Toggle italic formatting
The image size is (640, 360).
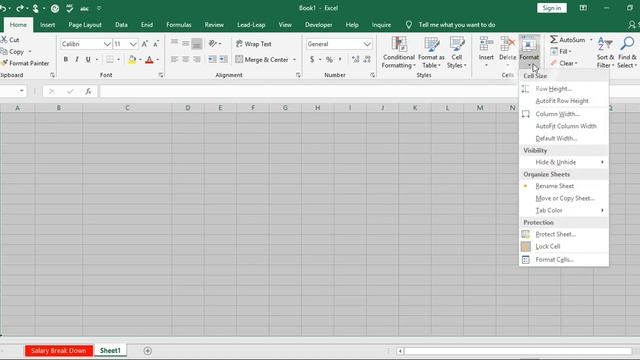pos(77,60)
